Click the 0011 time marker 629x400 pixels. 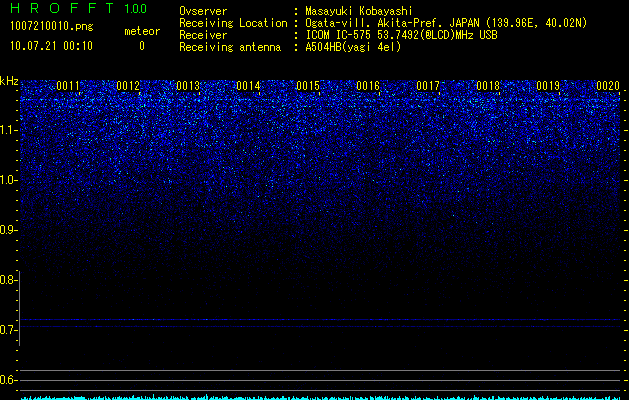pos(68,86)
